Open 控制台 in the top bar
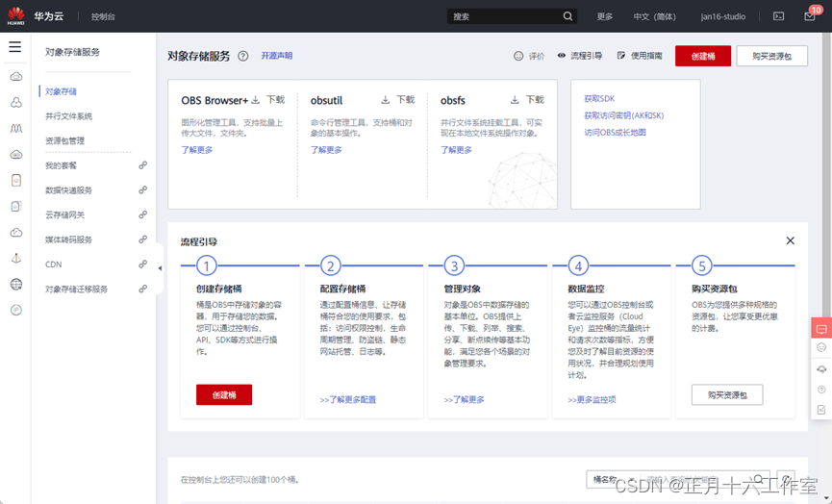 pyautogui.click(x=103, y=16)
